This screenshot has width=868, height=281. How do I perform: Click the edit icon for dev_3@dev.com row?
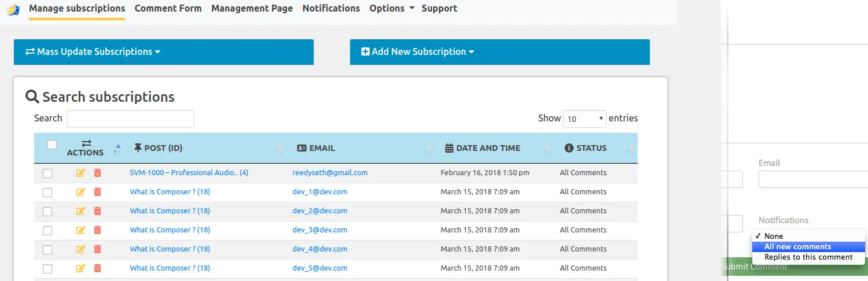pos(80,230)
